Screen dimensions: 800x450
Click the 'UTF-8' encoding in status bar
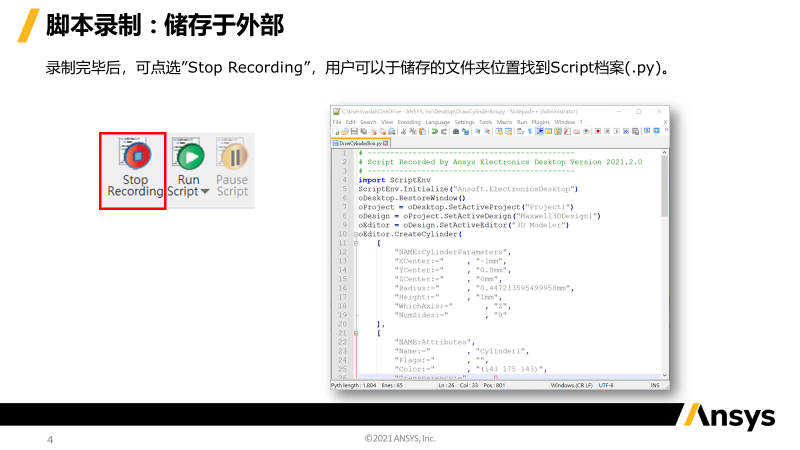tap(606, 385)
